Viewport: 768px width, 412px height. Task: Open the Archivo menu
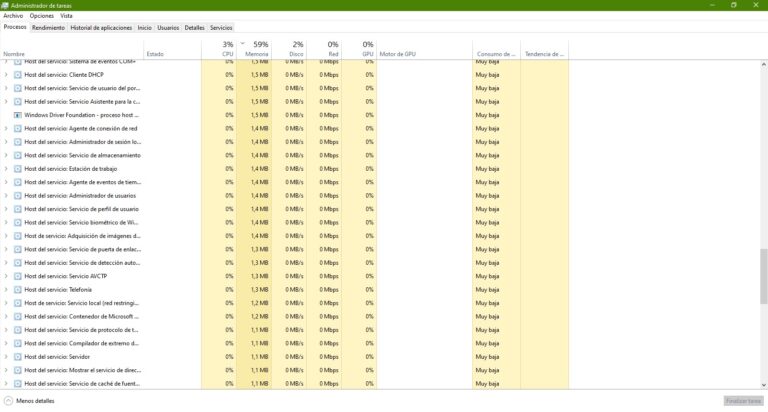[x=13, y=16]
